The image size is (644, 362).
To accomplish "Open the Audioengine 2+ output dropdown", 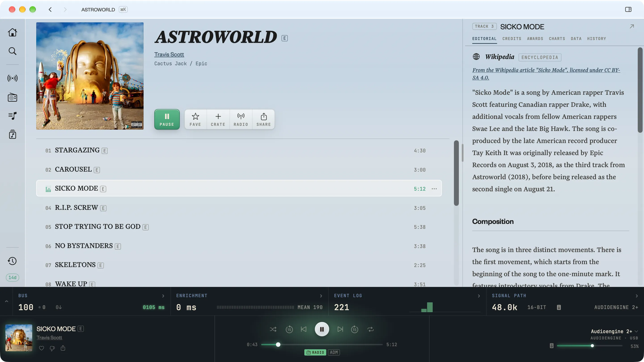I will click(x=614, y=332).
